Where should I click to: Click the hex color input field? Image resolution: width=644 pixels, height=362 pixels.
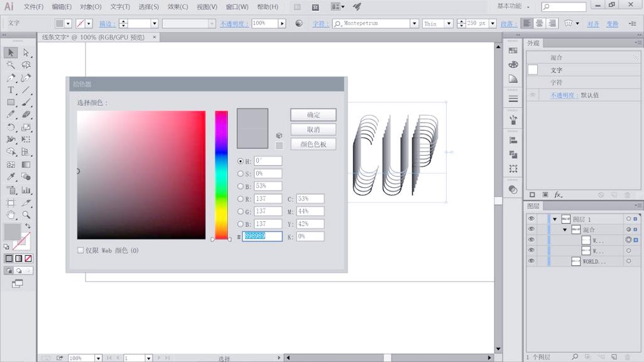point(263,236)
